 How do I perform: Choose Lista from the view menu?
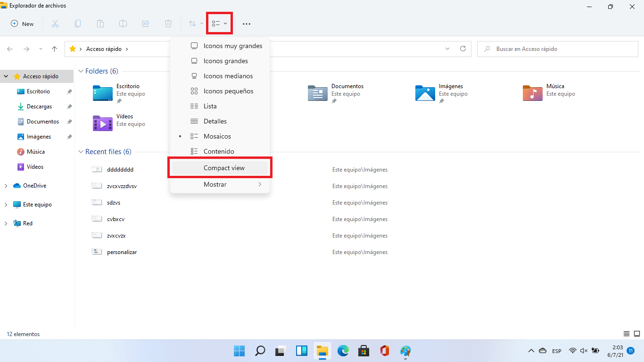[x=210, y=106]
